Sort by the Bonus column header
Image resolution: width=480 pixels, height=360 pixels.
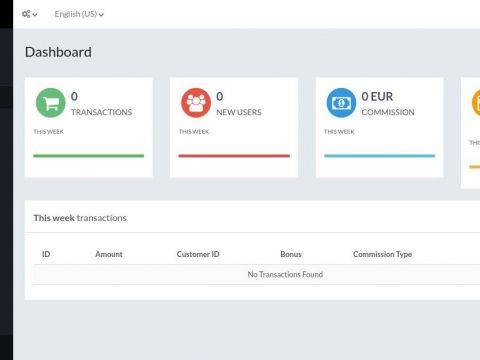[x=291, y=254]
